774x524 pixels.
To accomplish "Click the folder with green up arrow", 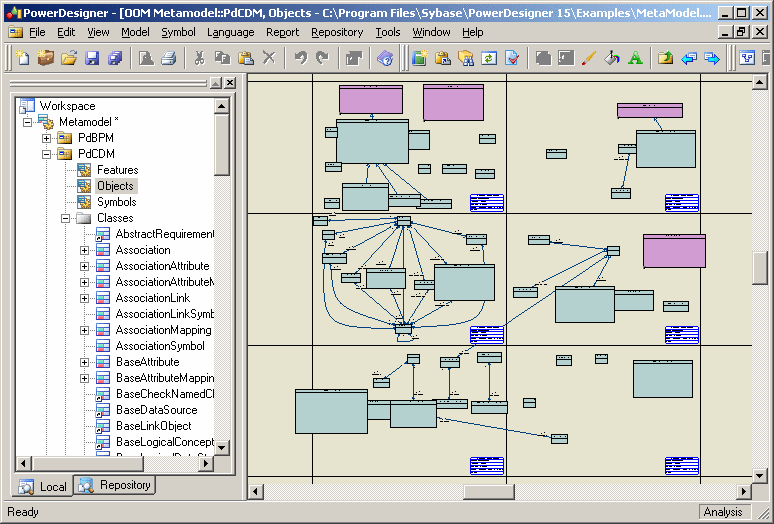I will (666, 58).
